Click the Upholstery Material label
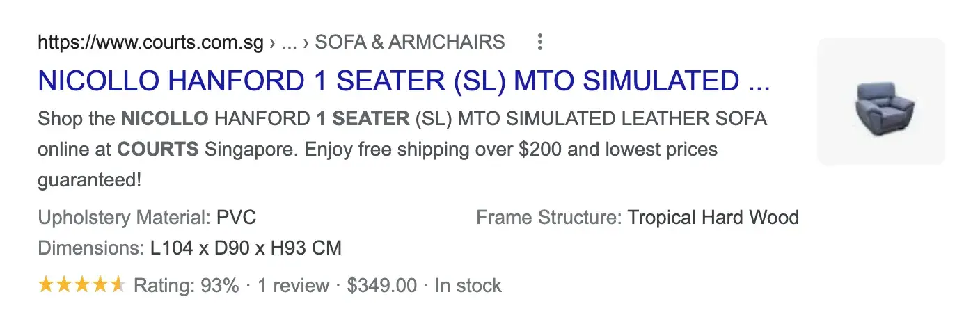 pos(124,218)
